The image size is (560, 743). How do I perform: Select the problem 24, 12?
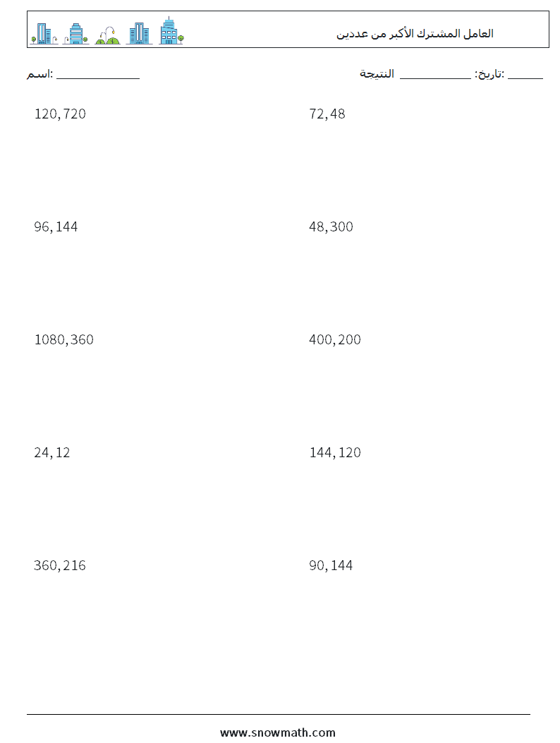point(52,452)
